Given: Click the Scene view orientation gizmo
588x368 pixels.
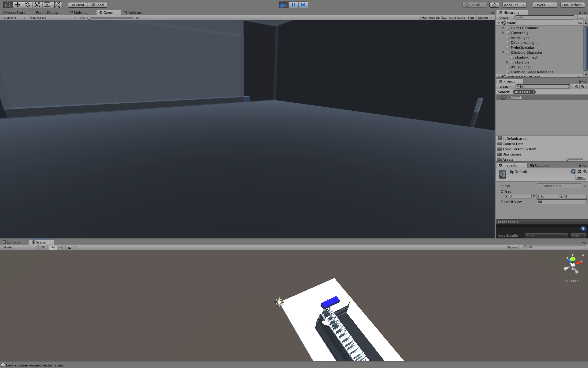Looking at the screenshot, I should pyautogui.click(x=572, y=265).
